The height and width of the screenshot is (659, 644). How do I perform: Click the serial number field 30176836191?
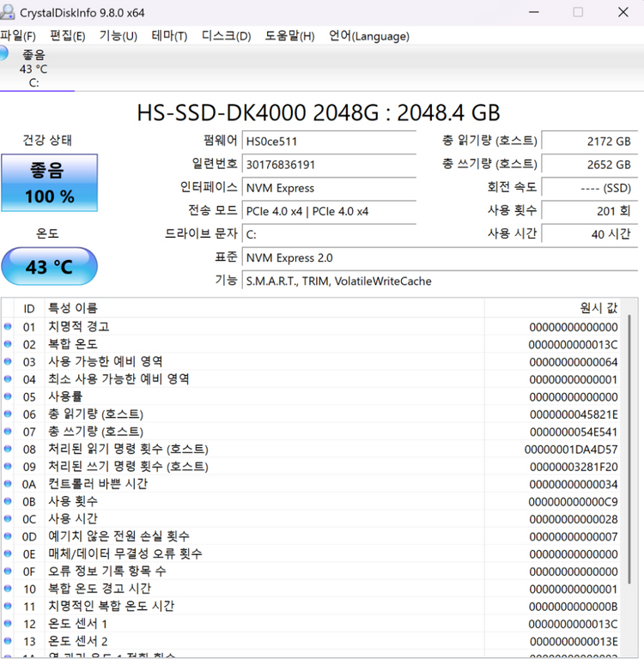coord(329,165)
